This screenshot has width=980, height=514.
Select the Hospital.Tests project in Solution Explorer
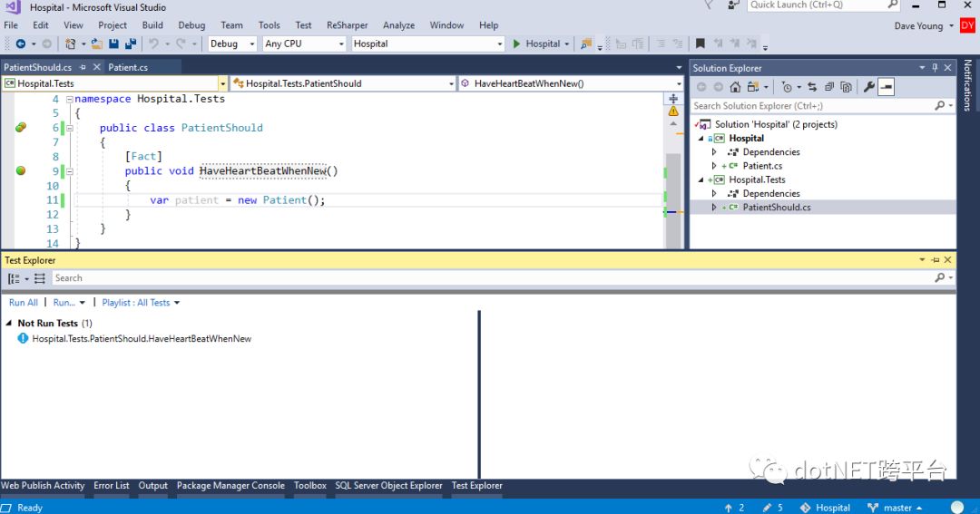pyautogui.click(x=757, y=179)
